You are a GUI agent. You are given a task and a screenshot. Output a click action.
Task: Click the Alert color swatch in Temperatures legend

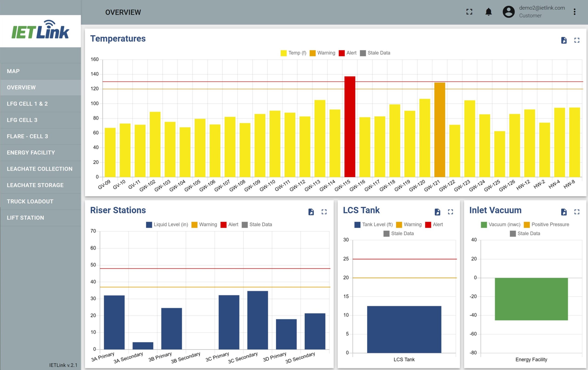(x=342, y=53)
